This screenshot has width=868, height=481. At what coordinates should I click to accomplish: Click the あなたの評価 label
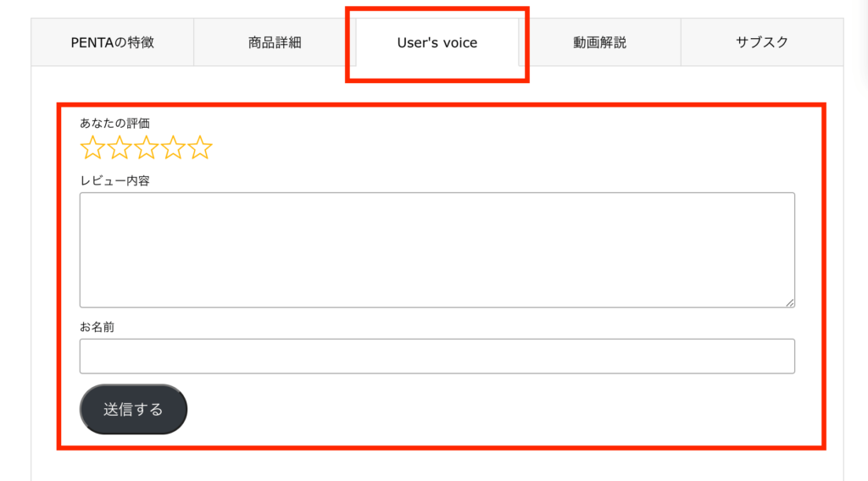(x=114, y=124)
